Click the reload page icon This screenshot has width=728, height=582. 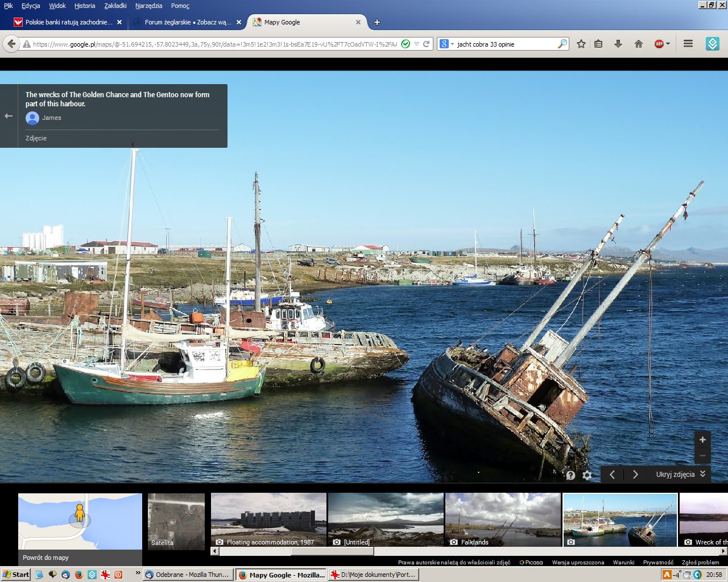(x=426, y=44)
